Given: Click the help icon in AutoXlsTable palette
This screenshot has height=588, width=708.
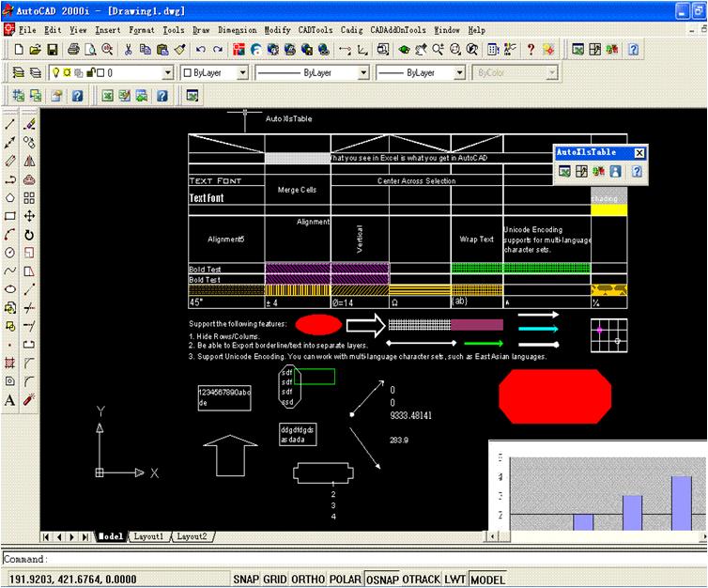Looking at the screenshot, I should (x=637, y=172).
